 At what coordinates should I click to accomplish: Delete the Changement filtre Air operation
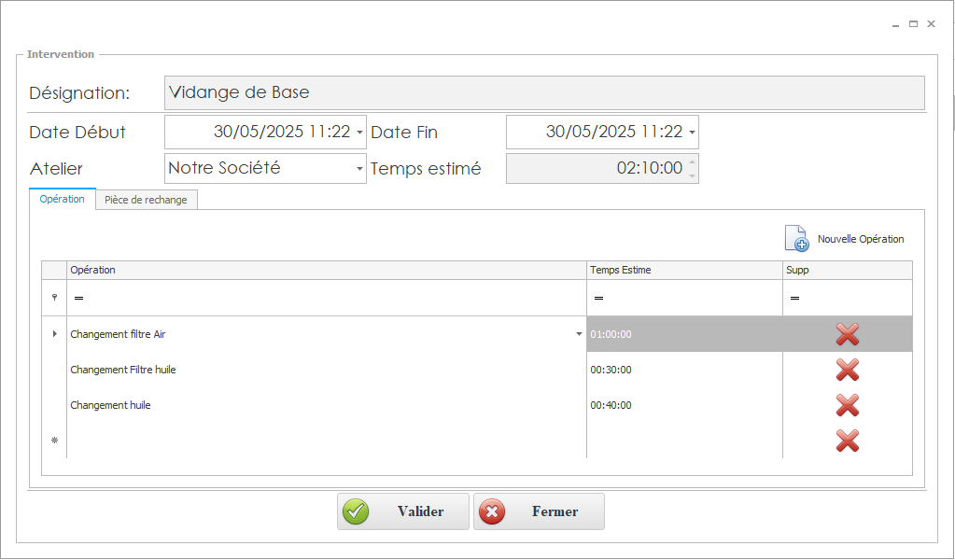(847, 334)
